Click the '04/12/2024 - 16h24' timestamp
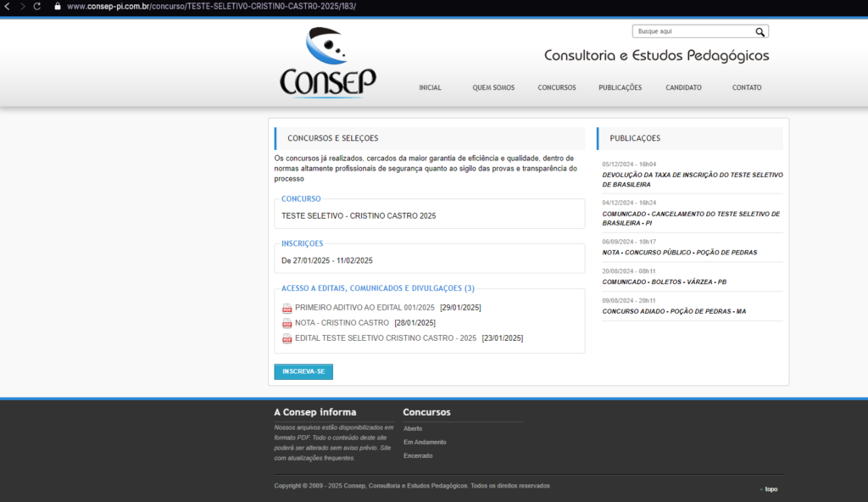The width and height of the screenshot is (868, 502). (629, 203)
